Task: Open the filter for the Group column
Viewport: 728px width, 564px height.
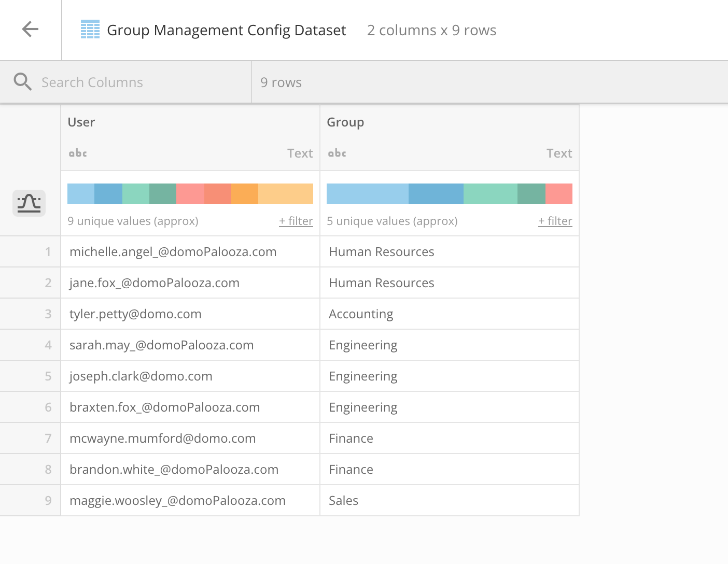Action: 555,221
